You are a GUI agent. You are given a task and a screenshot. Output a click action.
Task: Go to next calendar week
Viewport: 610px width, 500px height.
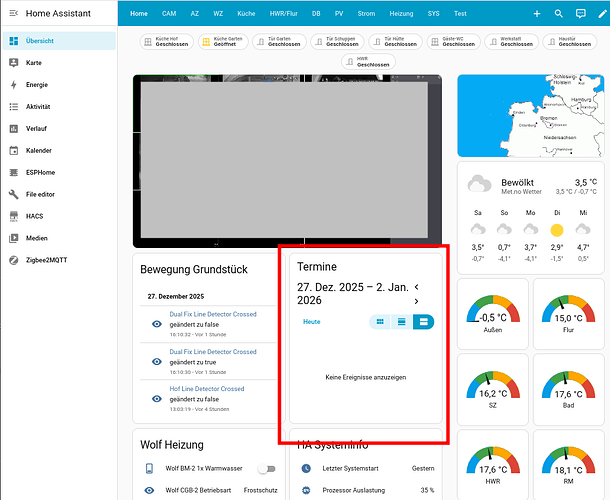417,302
